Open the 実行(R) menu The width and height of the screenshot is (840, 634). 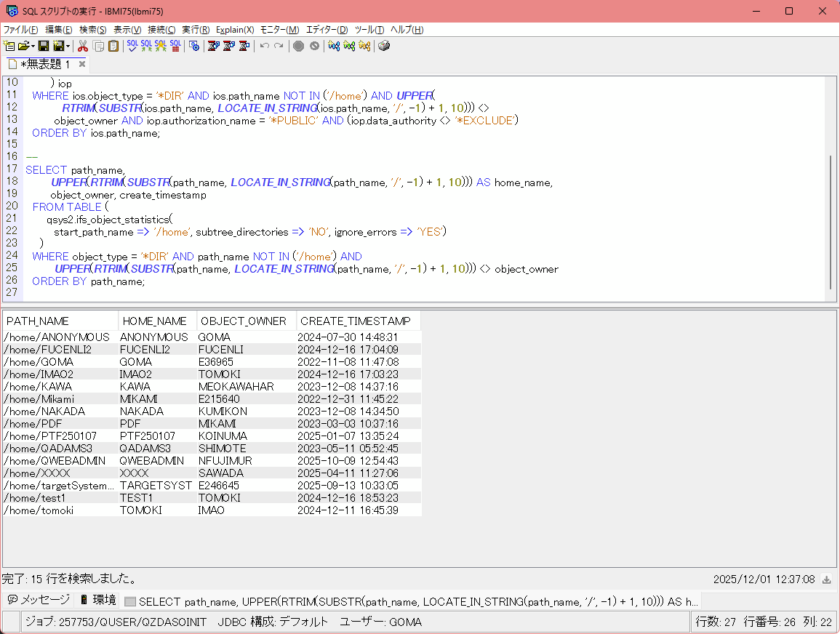[x=196, y=30]
